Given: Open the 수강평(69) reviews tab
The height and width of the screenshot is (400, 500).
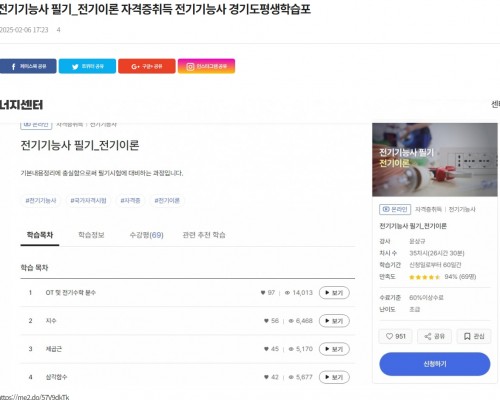Looking at the screenshot, I should [146, 235].
